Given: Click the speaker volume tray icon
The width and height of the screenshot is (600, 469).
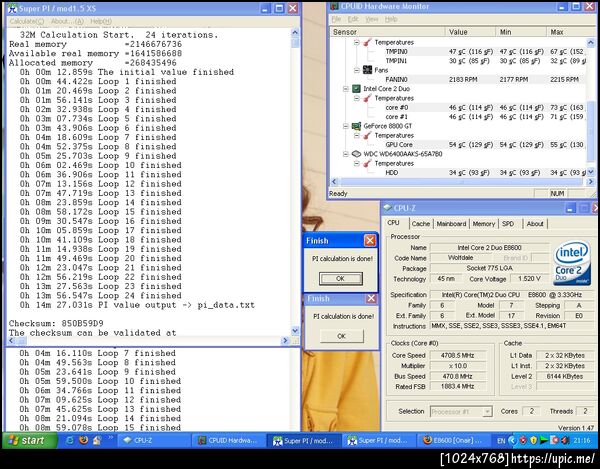Looking at the screenshot, I should (x=565, y=440).
